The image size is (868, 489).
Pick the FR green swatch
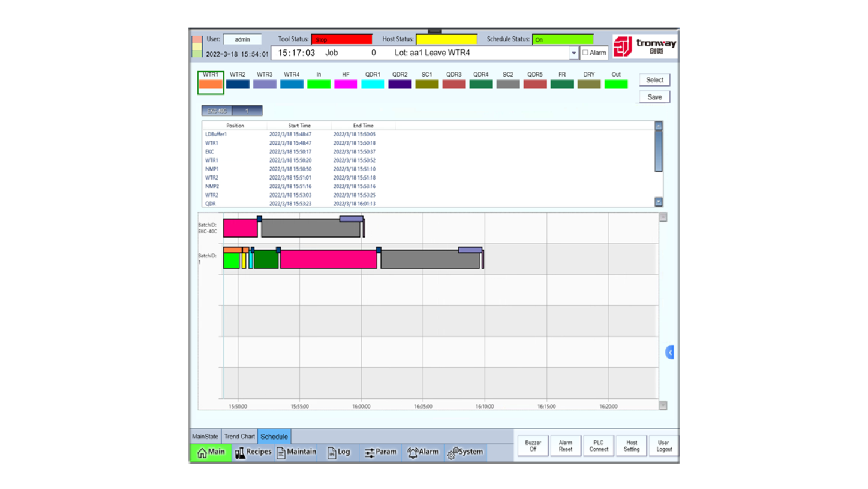click(562, 84)
